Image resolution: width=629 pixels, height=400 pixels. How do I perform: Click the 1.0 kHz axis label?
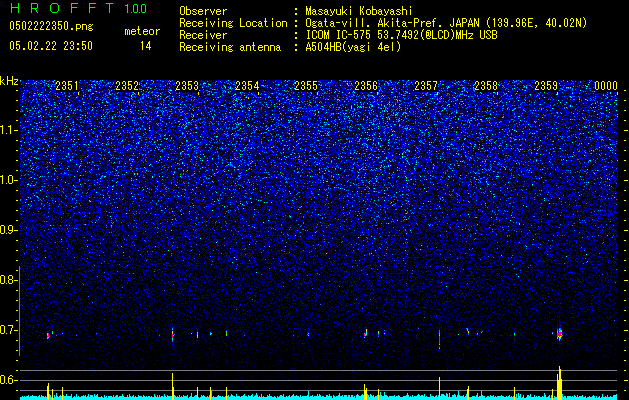(9, 180)
